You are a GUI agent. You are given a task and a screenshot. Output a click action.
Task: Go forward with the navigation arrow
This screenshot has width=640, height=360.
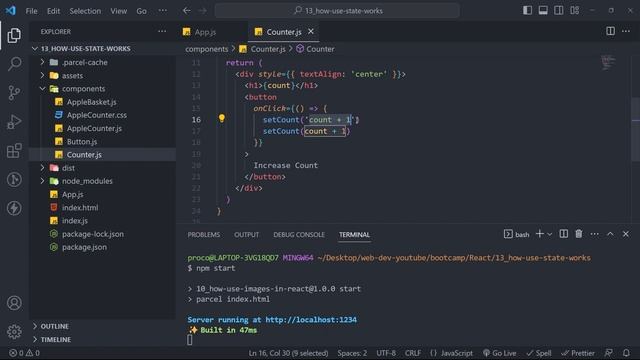pyautogui.click(x=203, y=11)
